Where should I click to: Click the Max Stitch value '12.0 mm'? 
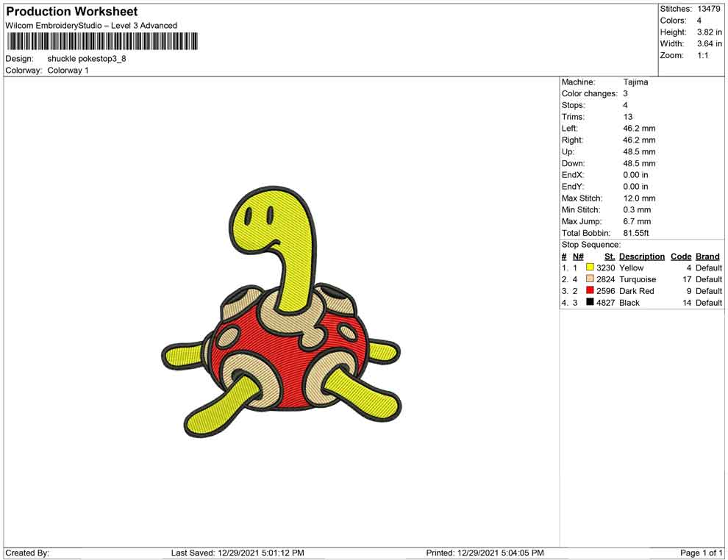pyautogui.click(x=639, y=198)
